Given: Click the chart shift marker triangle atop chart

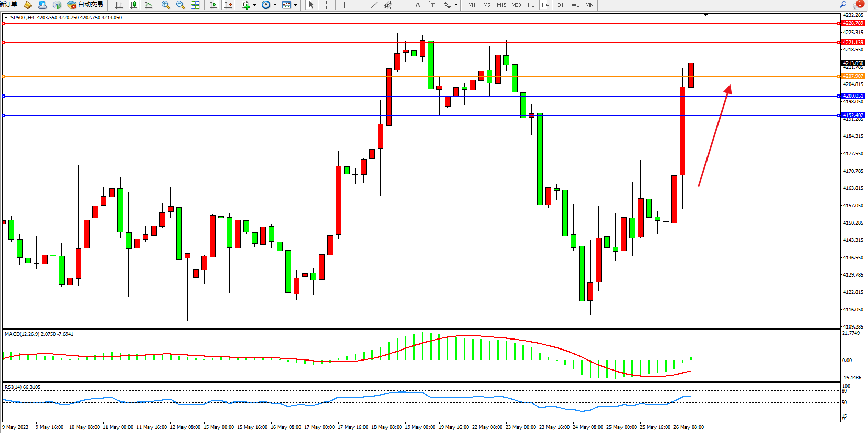Looking at the screenshot, I should [705, 15].
